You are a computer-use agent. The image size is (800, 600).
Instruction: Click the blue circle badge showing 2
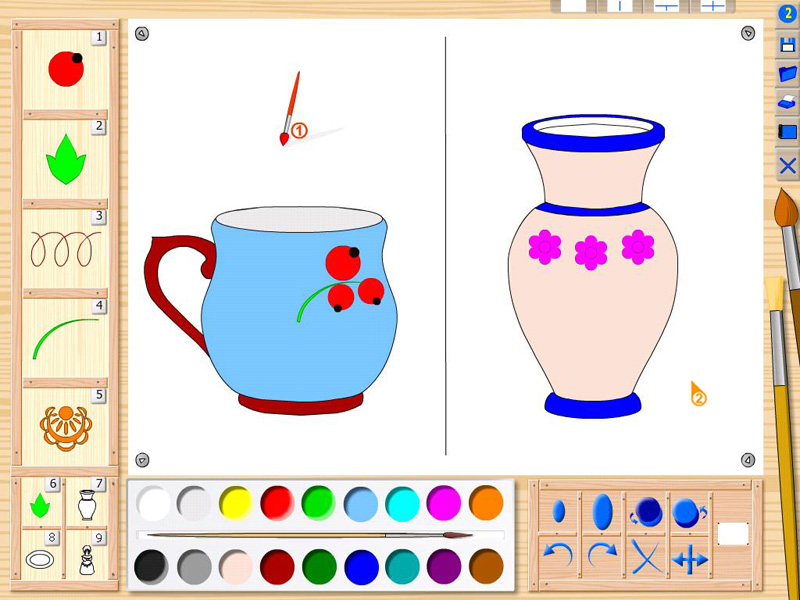788,14
